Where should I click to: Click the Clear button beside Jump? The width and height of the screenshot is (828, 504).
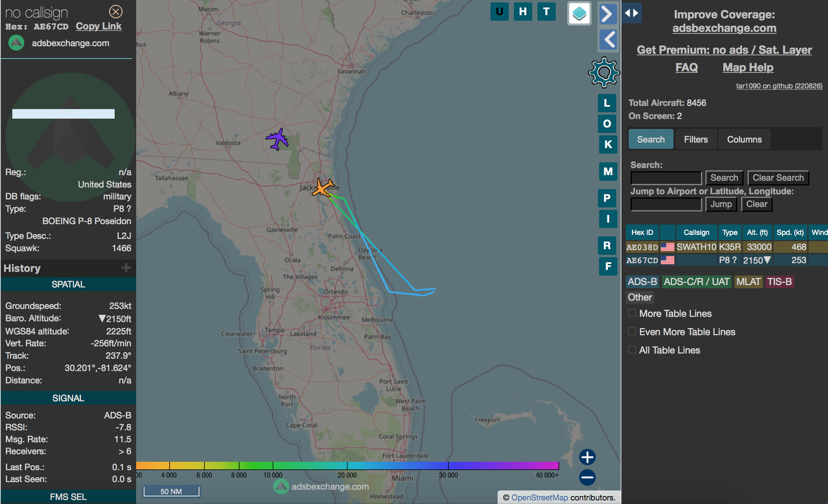click(x=757, y=204)
